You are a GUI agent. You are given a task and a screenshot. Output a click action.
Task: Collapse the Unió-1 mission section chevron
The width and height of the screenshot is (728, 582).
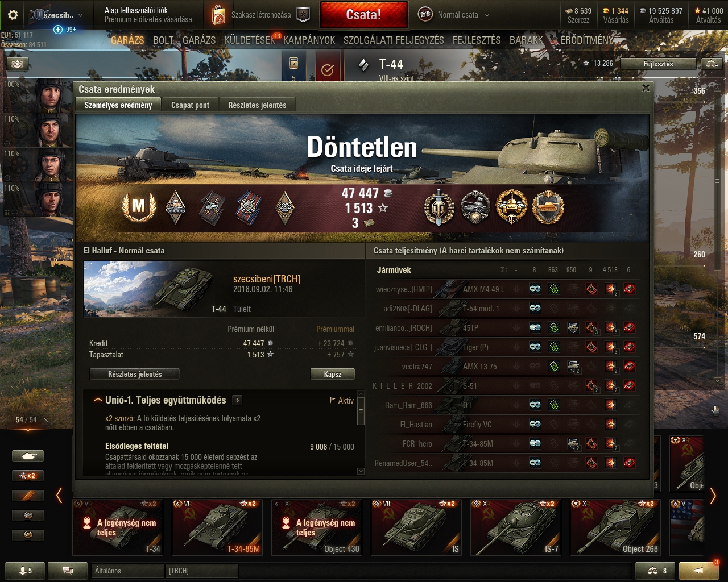pyautogui.click(x=98, y=400)
